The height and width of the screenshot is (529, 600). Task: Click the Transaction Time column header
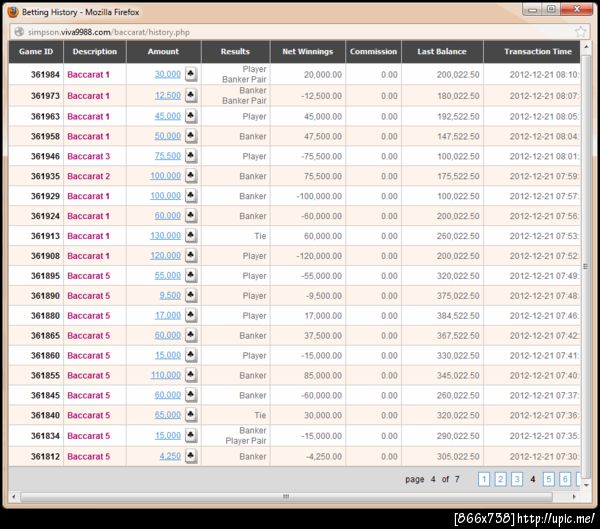(532, 52)
